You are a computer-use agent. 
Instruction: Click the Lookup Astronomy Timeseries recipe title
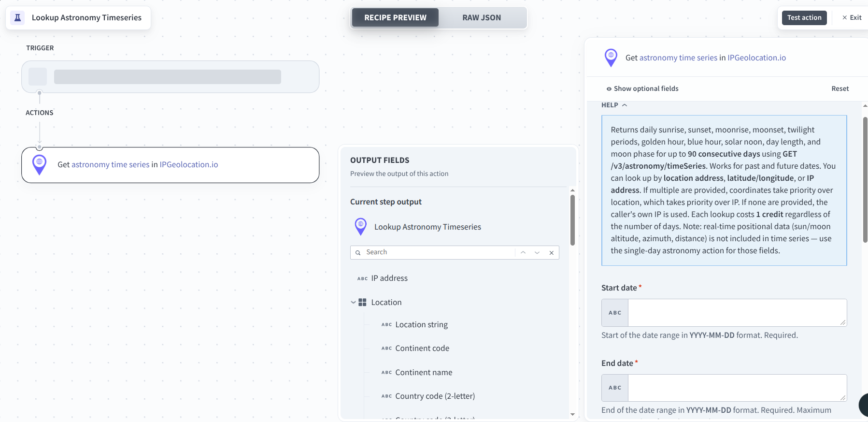pyautogui.click(x=86, y=17)
